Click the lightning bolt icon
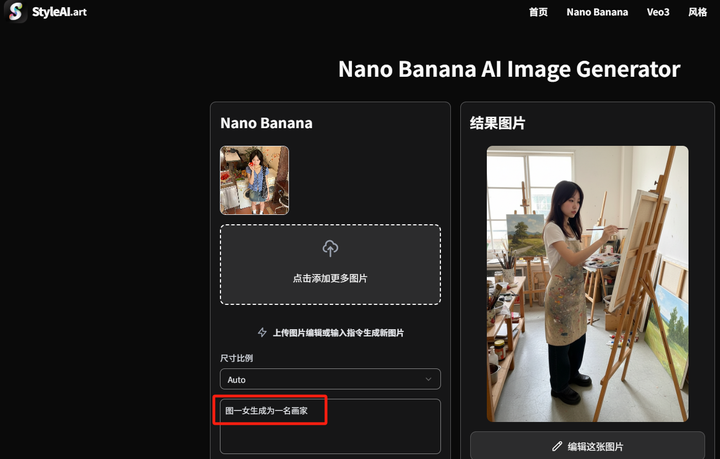 pyautogui.click(x=262, y=332)
